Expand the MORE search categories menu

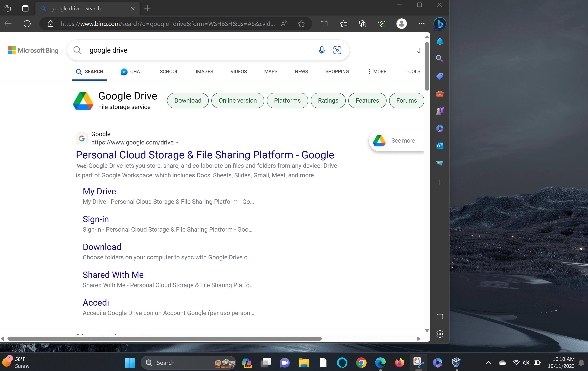click(x=377, y=71)
